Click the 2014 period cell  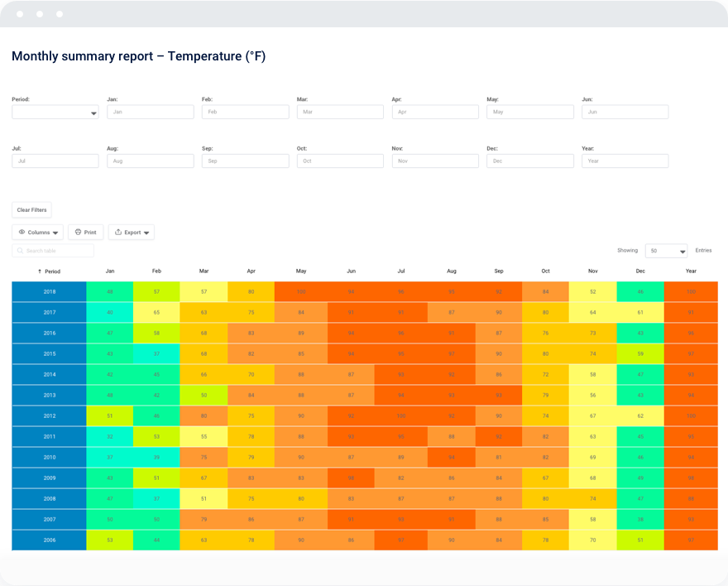49,374
